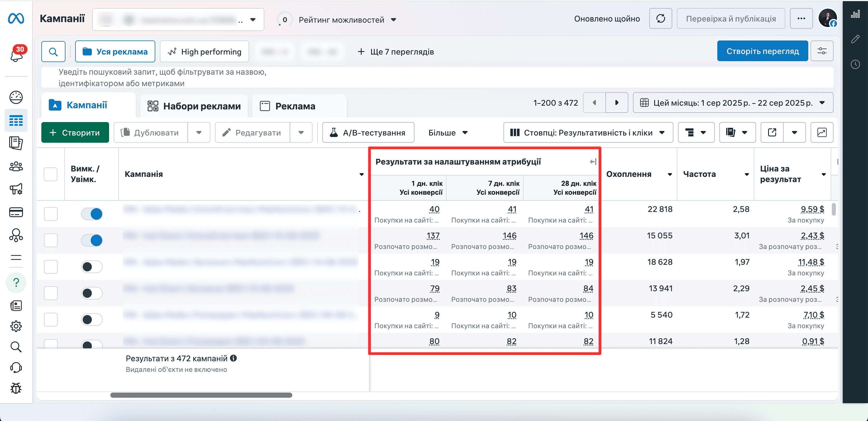
Task: Open the filter settings sliders icon
Action: [x=822, y=51]
